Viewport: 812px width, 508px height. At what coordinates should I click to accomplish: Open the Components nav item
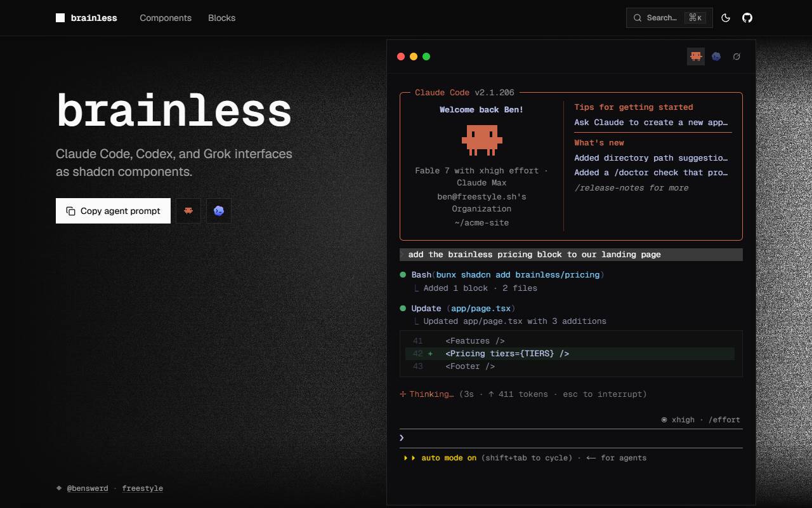(x=166, y=18)
